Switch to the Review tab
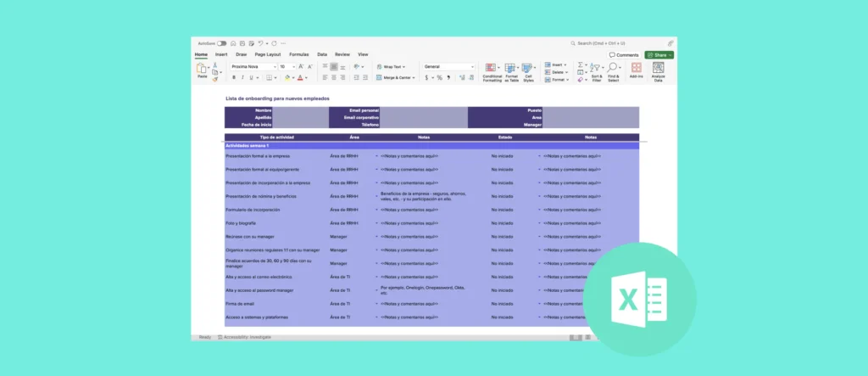The height and width of the screenshot is (376, 868). (x=342, y=54)
